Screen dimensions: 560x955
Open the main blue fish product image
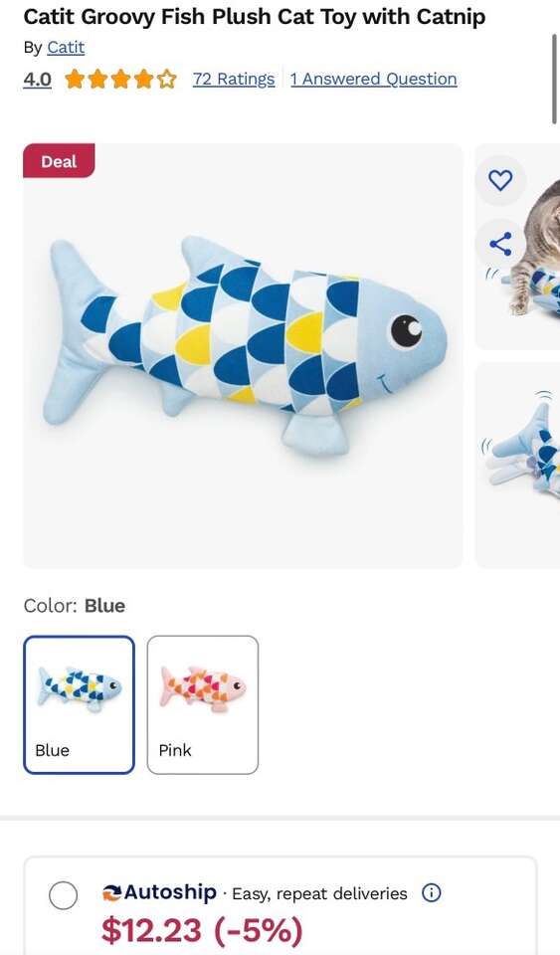point(243,356)
